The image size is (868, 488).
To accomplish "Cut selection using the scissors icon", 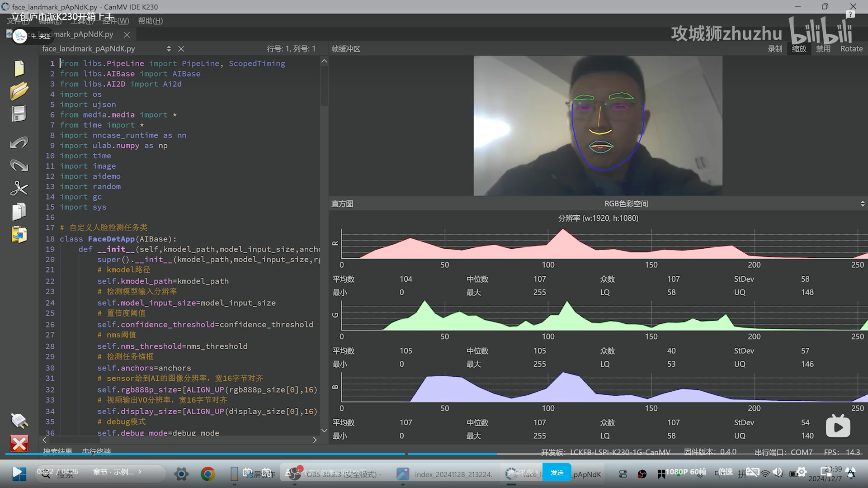I will pyautogui.click(x=19, y=188).
